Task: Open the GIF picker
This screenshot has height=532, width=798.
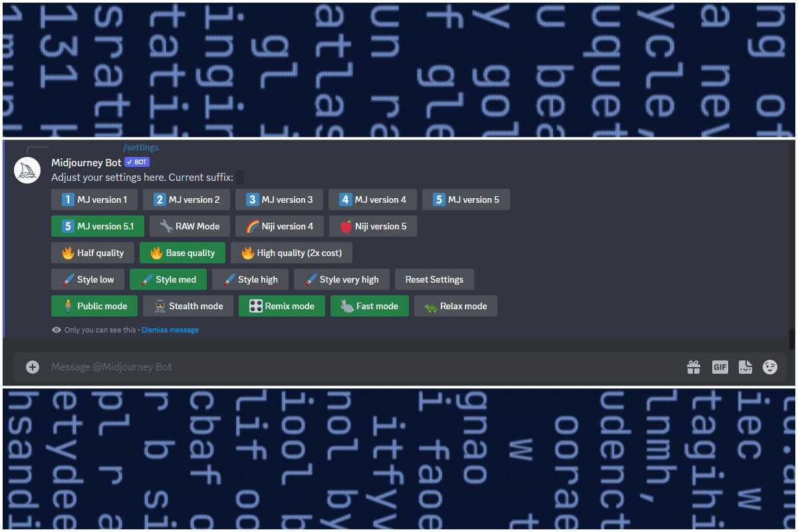Action: (720, 367)
